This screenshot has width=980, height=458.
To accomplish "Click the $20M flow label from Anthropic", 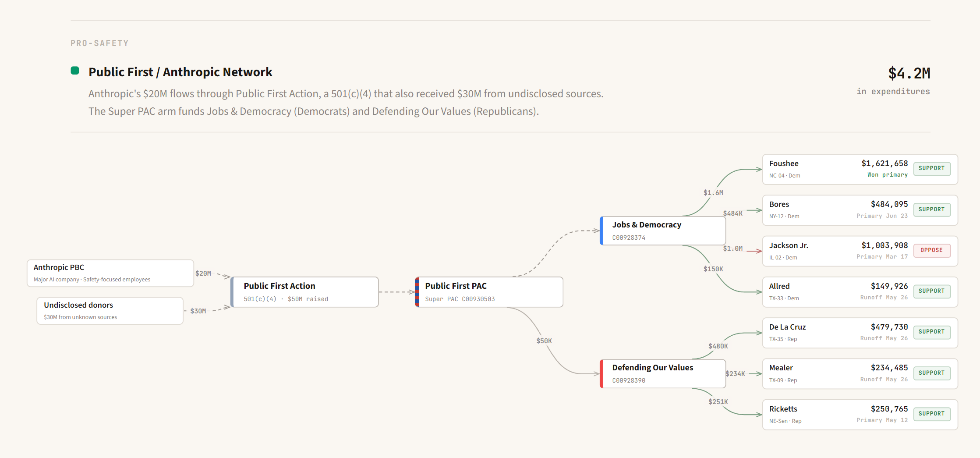I will (203, 273).
